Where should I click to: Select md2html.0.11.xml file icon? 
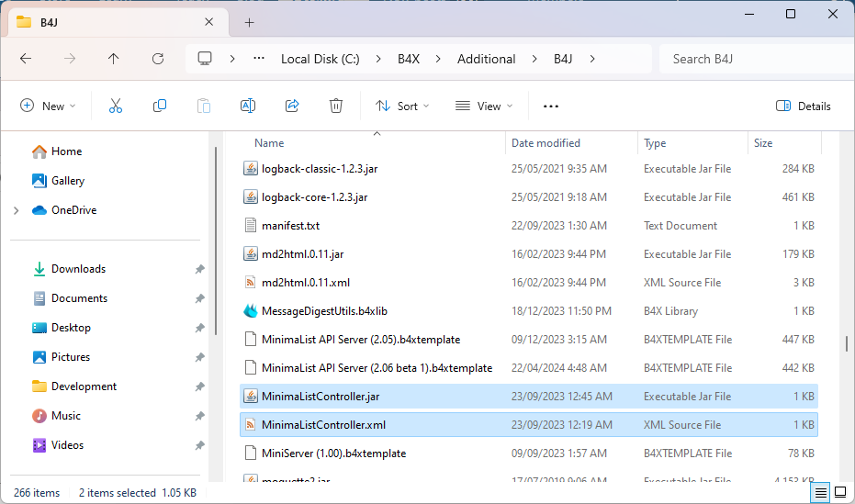251,282
